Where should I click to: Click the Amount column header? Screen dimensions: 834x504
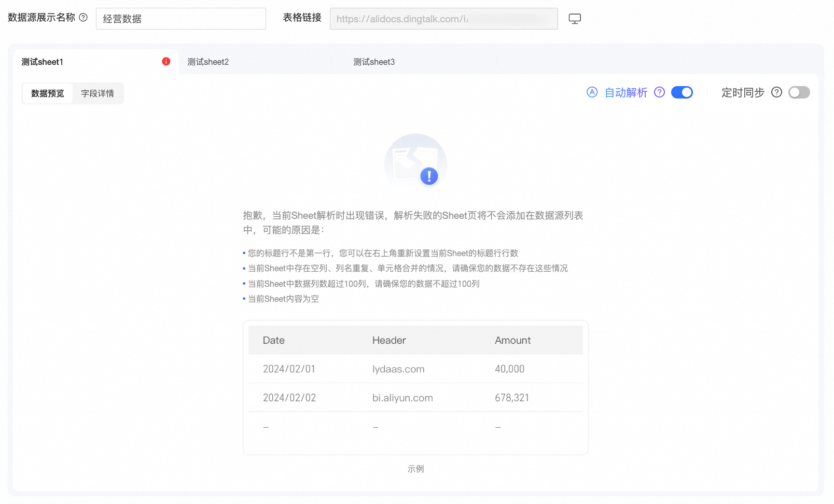click(513, 340)
